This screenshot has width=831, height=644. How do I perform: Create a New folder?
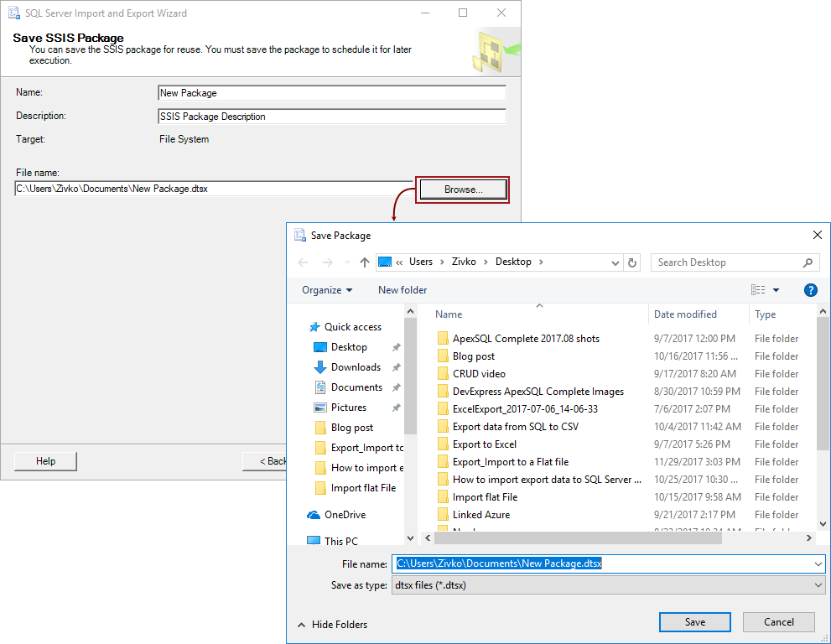click(x=403, y=290)
